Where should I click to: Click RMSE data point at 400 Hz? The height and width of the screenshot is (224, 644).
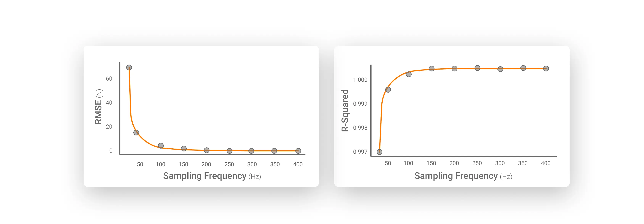[298, 151]
